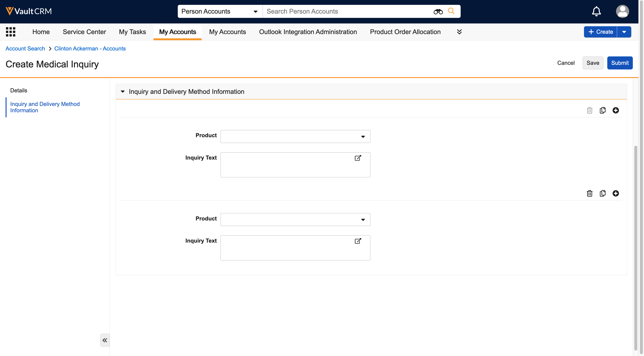Expand first Inquiry Text in pop-out editor

pos(358,158)
